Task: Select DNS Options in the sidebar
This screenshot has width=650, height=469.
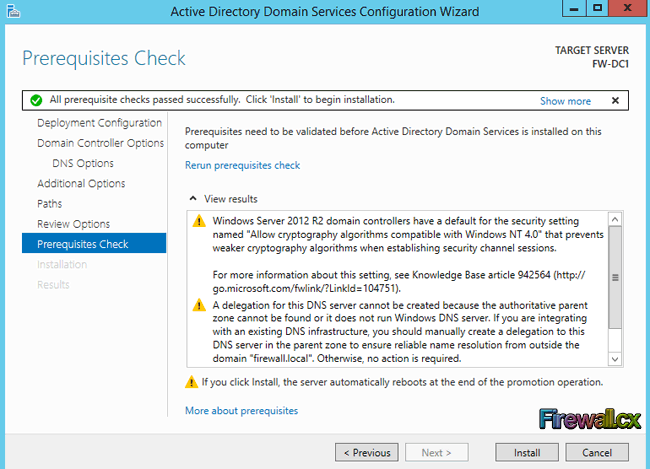Action: (83, 163)
